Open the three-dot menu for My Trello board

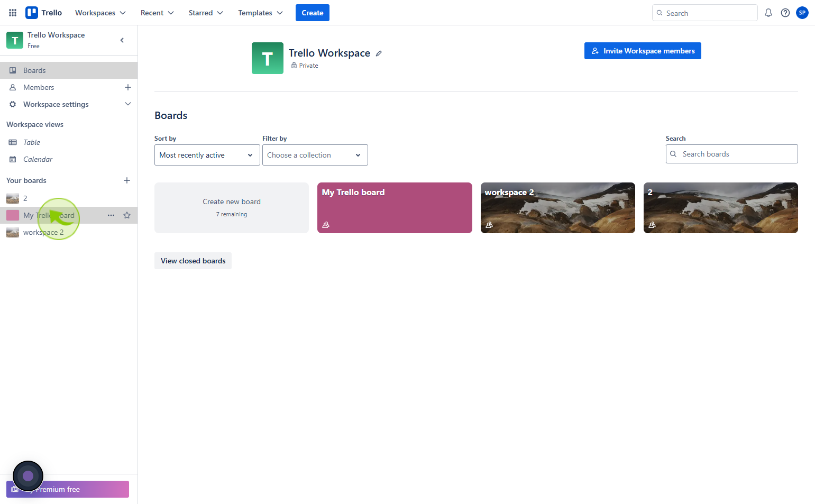tap(111, 215)
